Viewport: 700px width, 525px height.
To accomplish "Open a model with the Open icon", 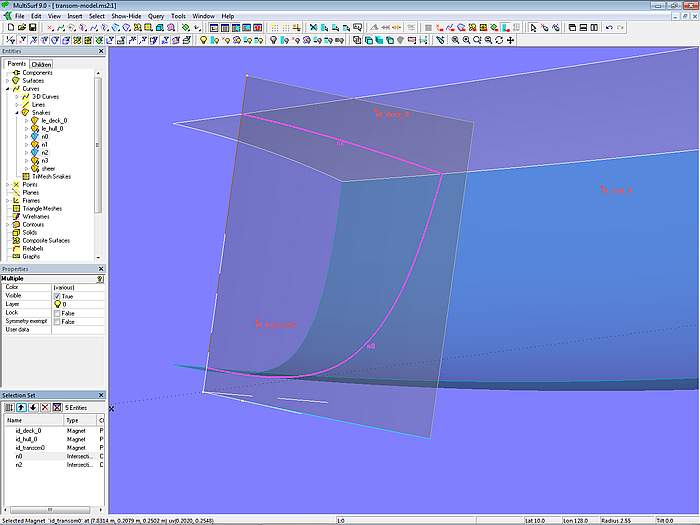I will pyautogui.click(x=20, y=28).
